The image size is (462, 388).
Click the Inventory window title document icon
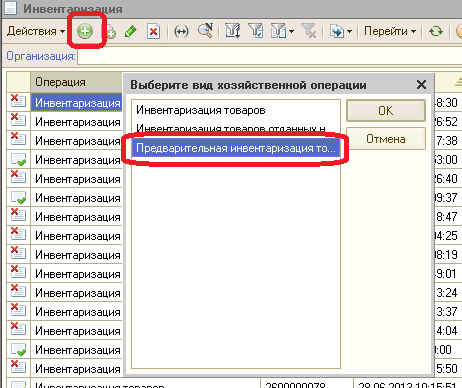[x=10, y=8]
